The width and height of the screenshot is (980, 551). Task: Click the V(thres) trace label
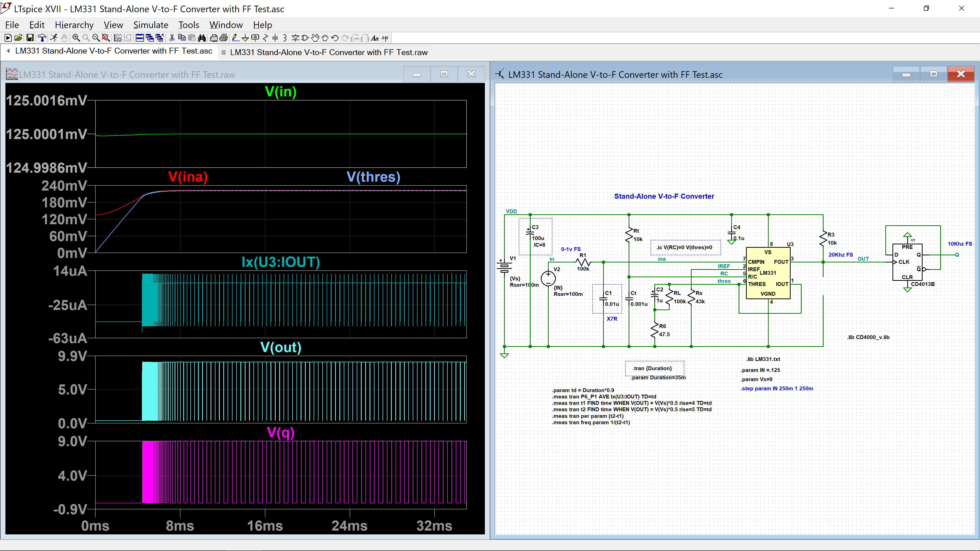[373, 177]
